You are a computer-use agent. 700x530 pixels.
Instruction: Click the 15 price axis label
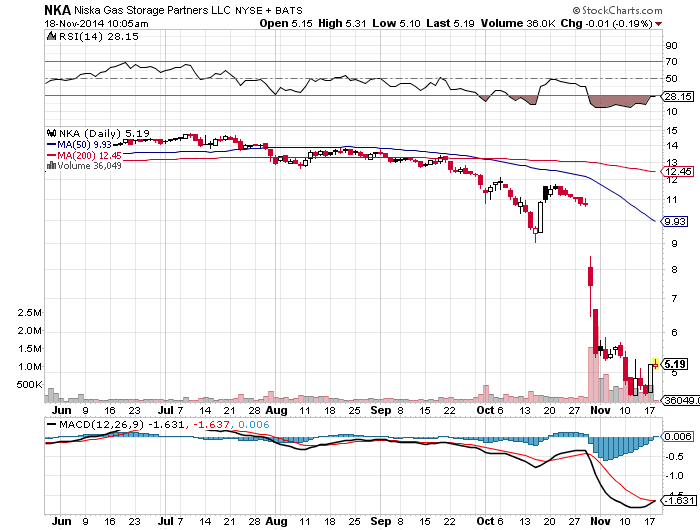coord(671,131)
